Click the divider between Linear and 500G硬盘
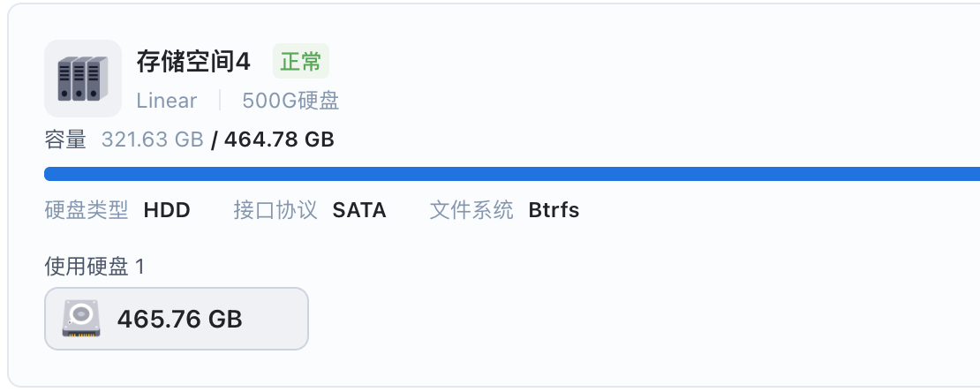The width and height of the screenshot is (980, 392). click(x=220, y=100)
